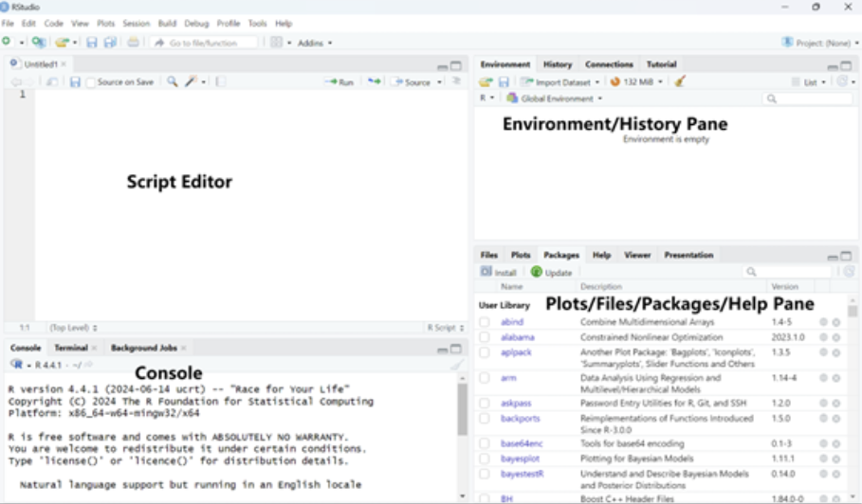
Task: Click the magnifier Find/Replace icon in the editor
Action: (173, 82)
